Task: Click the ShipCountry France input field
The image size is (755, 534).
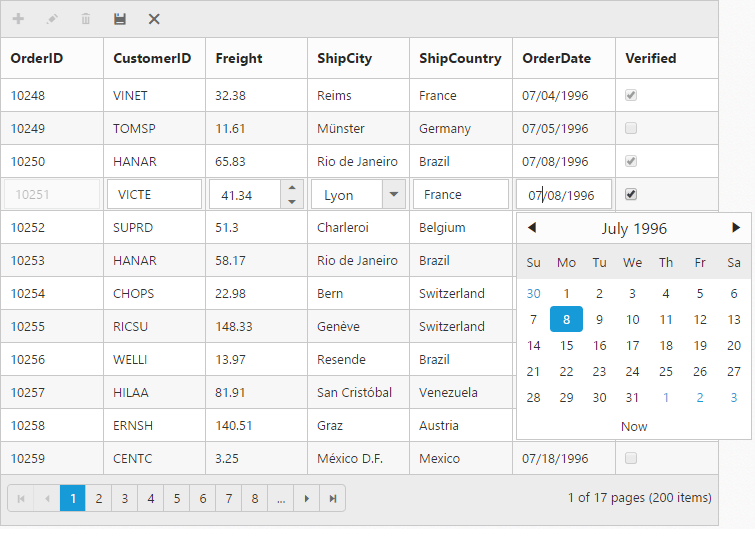Action: (x=461, y=195)
